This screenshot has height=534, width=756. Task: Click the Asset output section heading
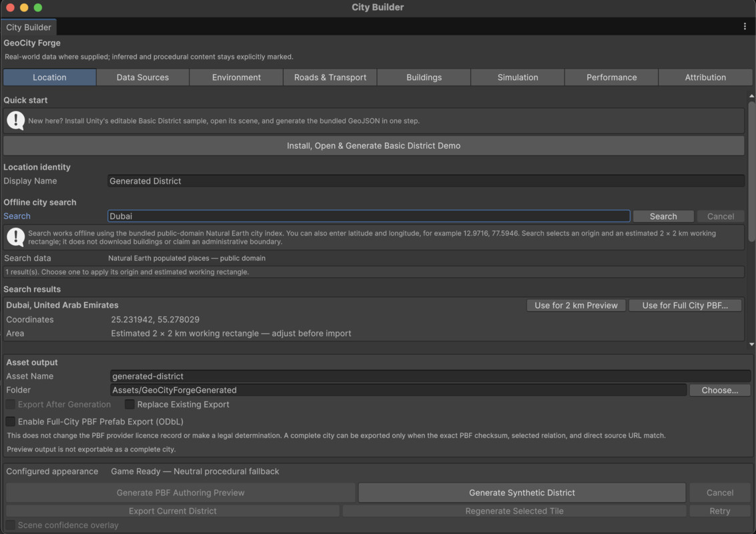pos(32,362)
